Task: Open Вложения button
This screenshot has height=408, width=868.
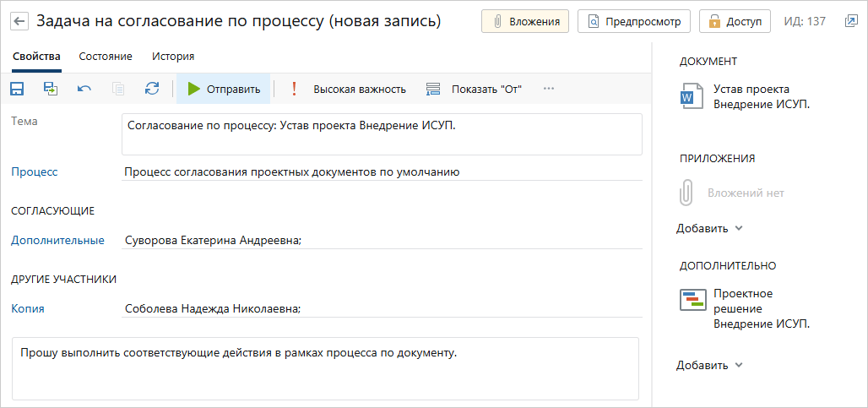Action: [x=525, y=21]
